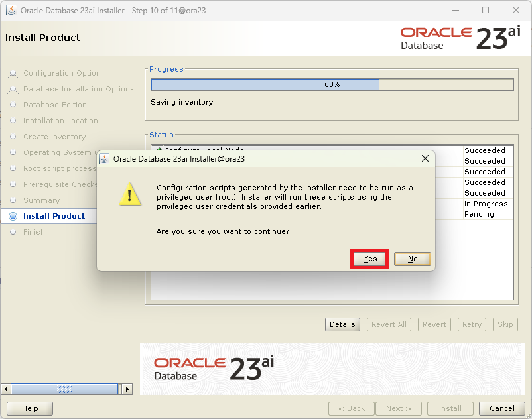Open Help in the installer
The image size is (532, 419).
30,408
